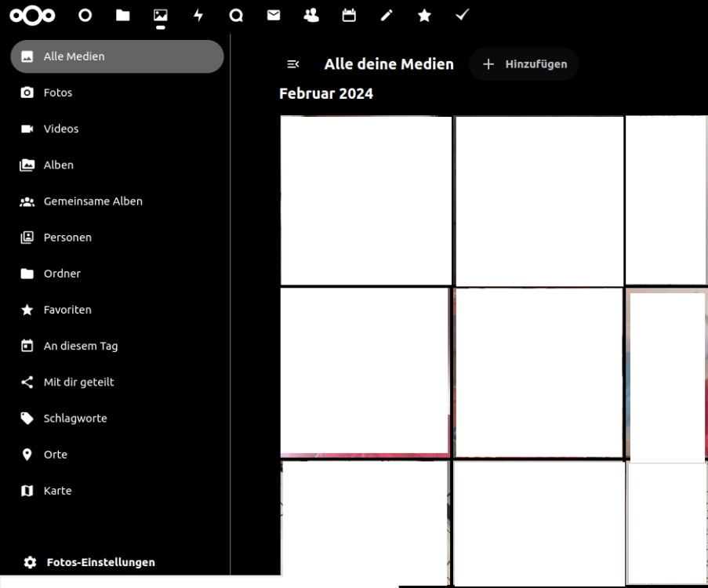Click the Karte map icon
708x588 pixels.
(27, 491)
